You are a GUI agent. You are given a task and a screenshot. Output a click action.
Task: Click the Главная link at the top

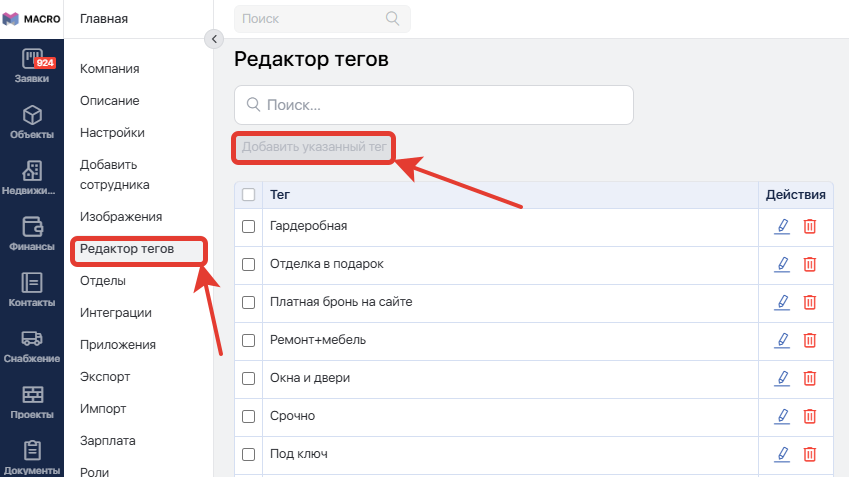[104, 19]
